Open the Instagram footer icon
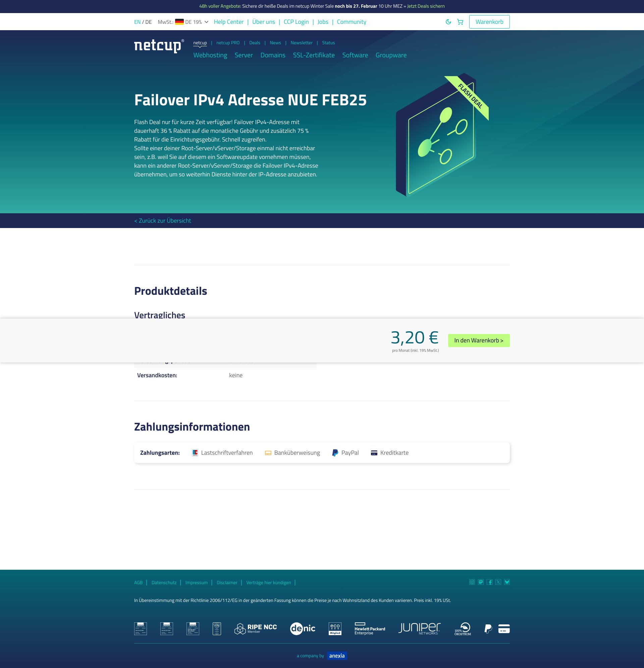The width and height of the screenshot is (644, 668). [x=472, y=582]
